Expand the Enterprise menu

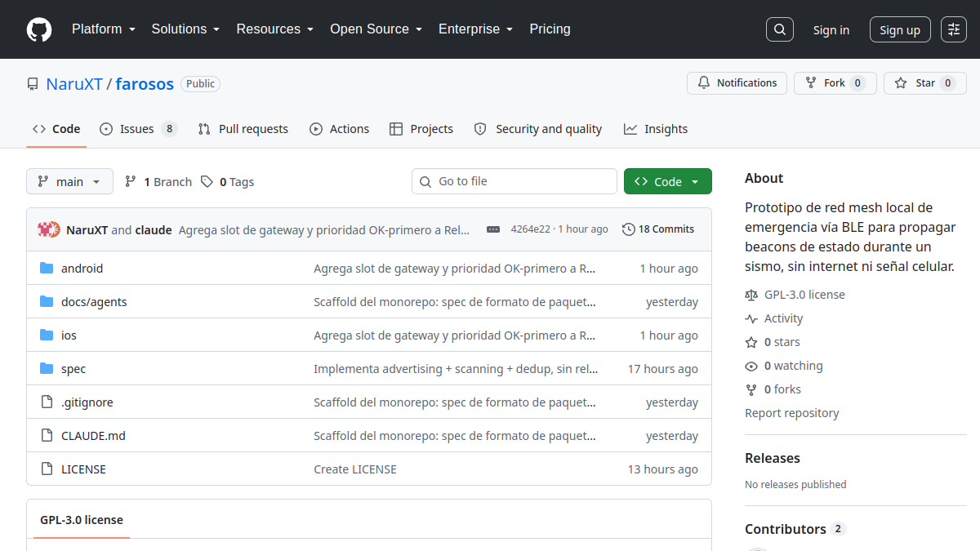(476, 29)
